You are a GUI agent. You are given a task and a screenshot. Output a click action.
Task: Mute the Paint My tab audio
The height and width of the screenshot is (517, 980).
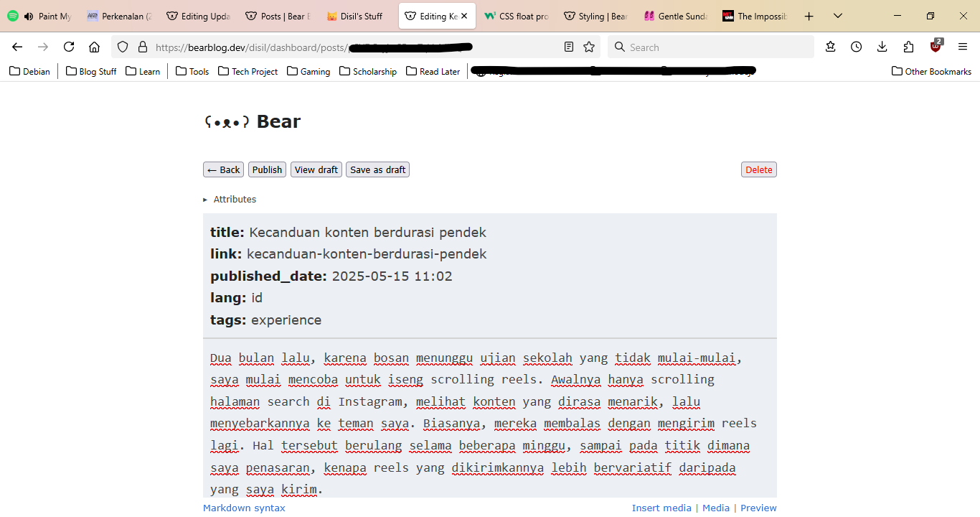[x=29, y=16]
